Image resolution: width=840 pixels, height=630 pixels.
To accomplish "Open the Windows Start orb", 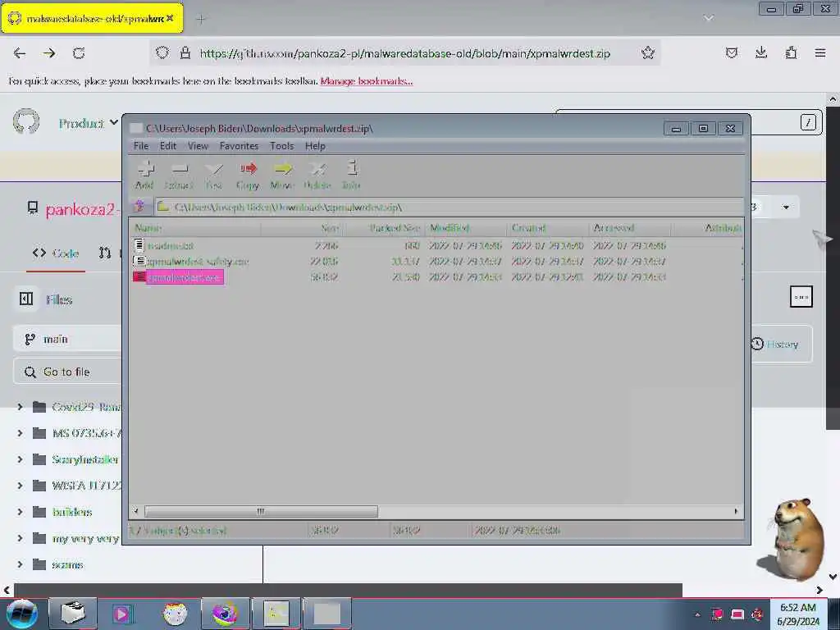I will [22, 614].
